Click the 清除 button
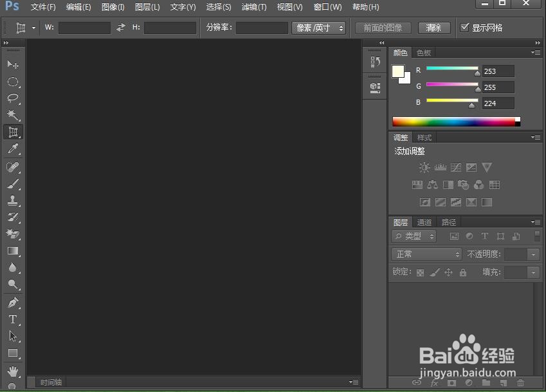 (434, 28)
